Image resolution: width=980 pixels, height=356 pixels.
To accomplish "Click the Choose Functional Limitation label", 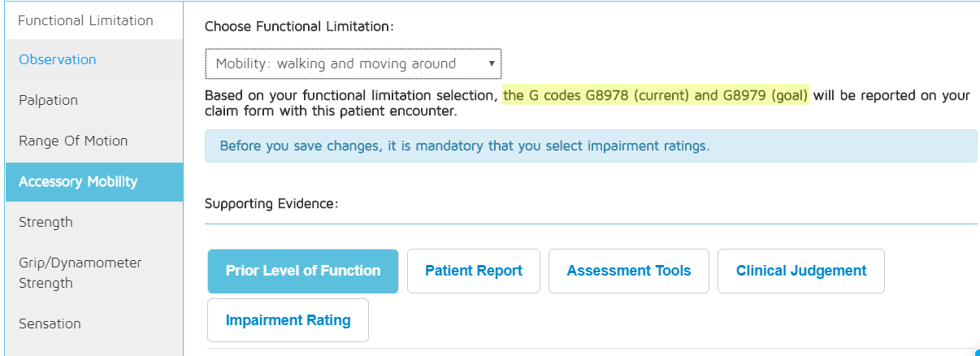I will (x=299, y=26).
